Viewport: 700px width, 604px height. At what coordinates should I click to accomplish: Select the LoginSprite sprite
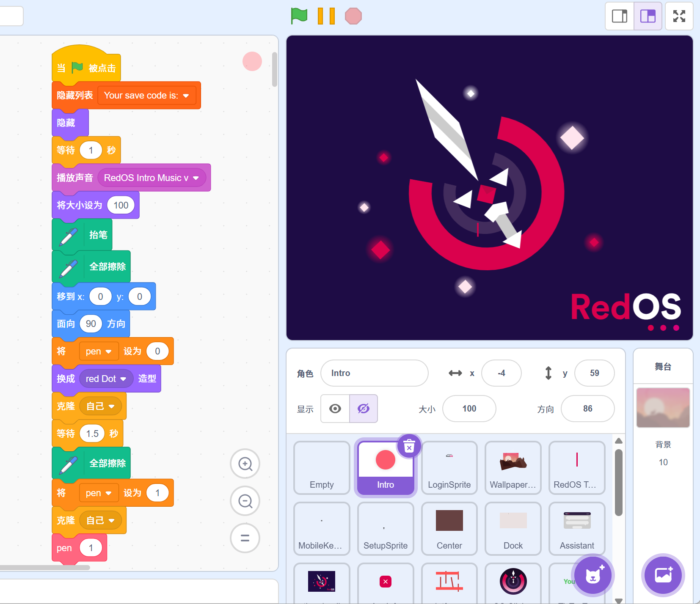(449, 467)
